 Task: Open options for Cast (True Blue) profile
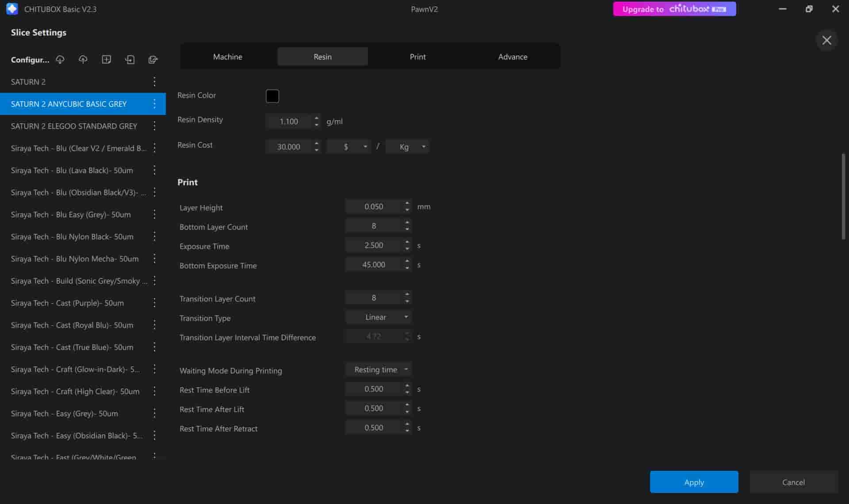click(x=154, y=347)
